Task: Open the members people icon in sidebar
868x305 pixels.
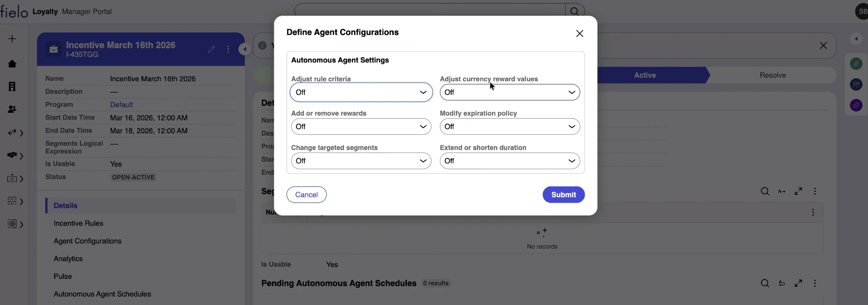Action: tap(12, 109)
